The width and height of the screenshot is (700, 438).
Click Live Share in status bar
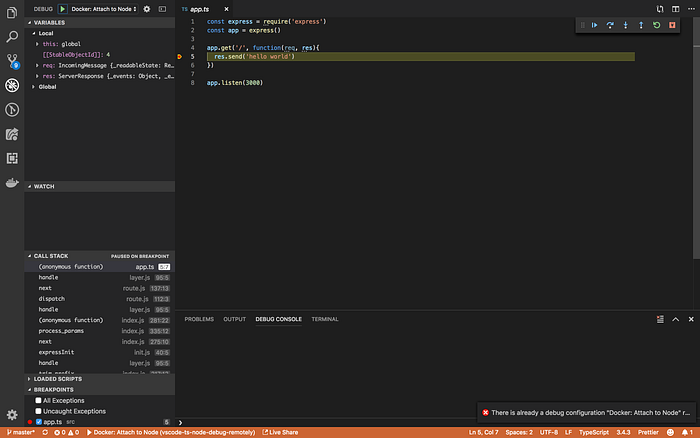(x=280, y=432)
